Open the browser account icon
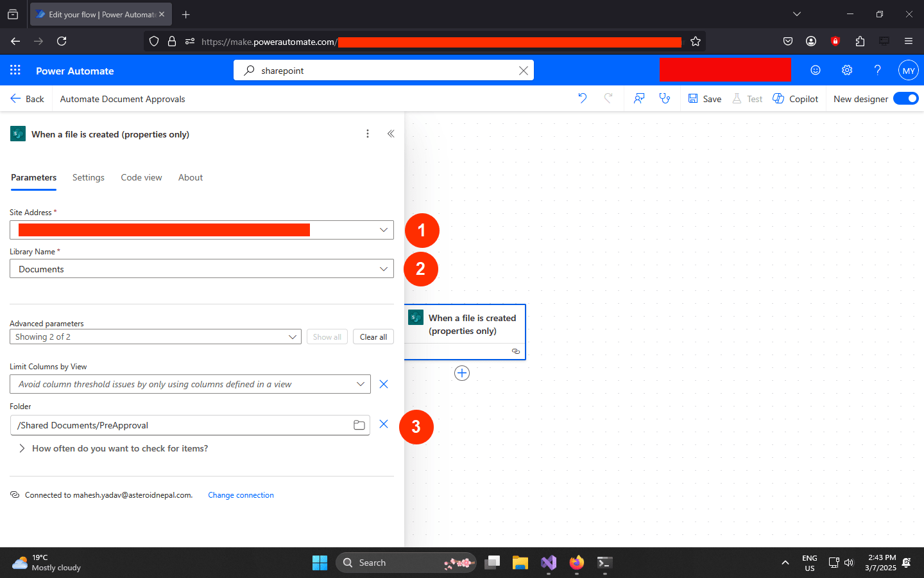 [811, 41]
